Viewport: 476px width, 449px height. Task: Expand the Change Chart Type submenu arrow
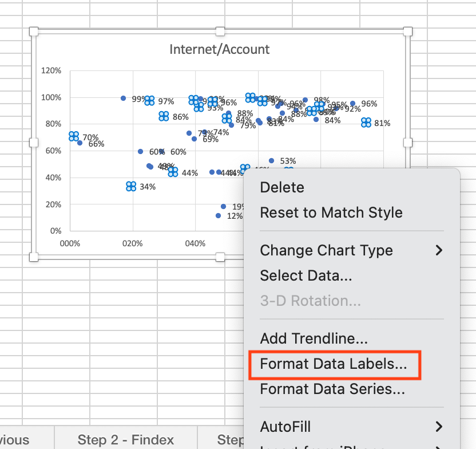click(439, 250)
